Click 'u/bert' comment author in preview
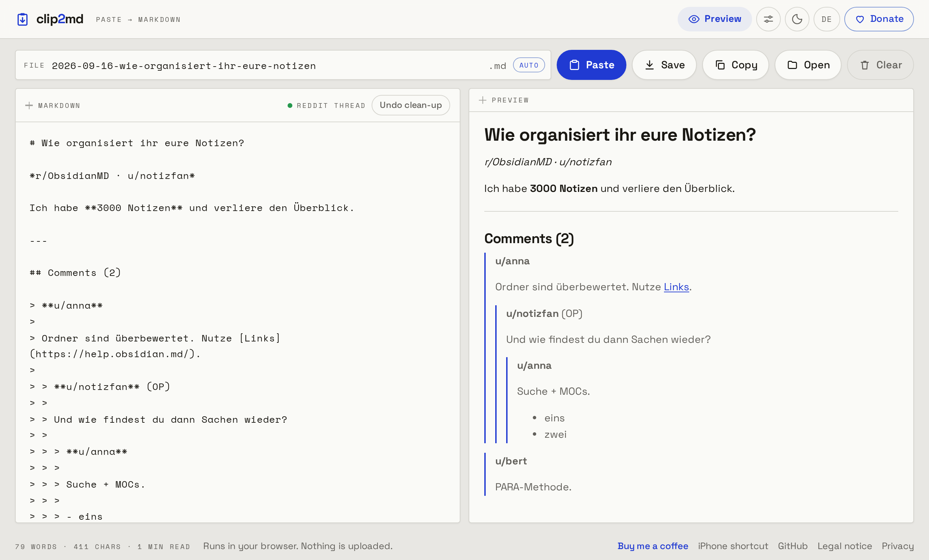929x560 pixels. pyautogui.click(x=511, y=461)
